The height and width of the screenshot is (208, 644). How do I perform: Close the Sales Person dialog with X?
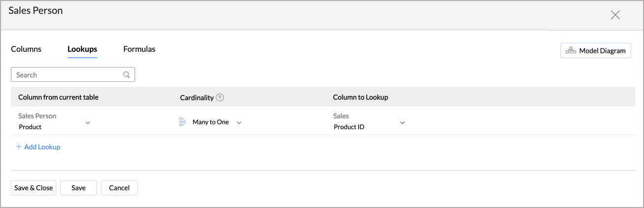point(615,15)
